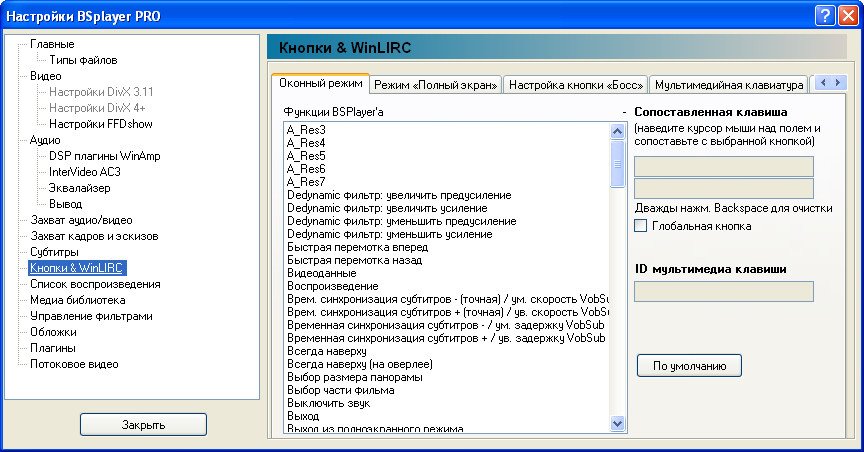This screenshot has width=864, height=452.
Task: Select «DSP плагины WinAmp» under Аудио
Action: [104, 156]
